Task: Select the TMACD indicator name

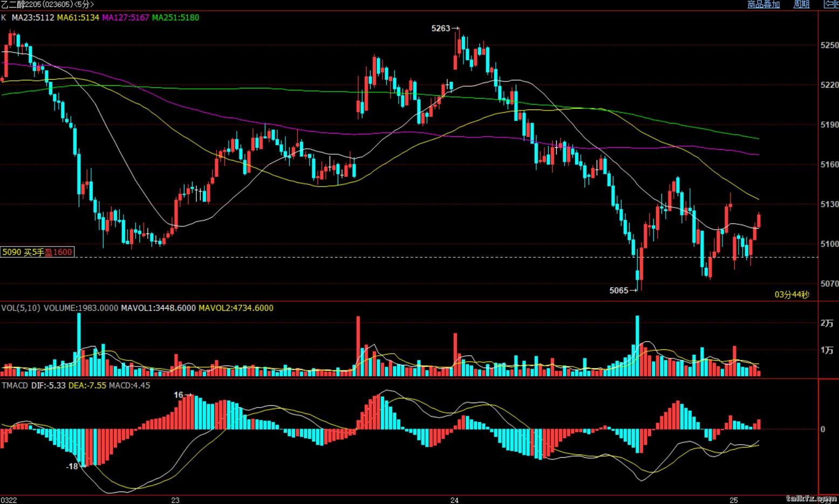Action: [15, 385]
